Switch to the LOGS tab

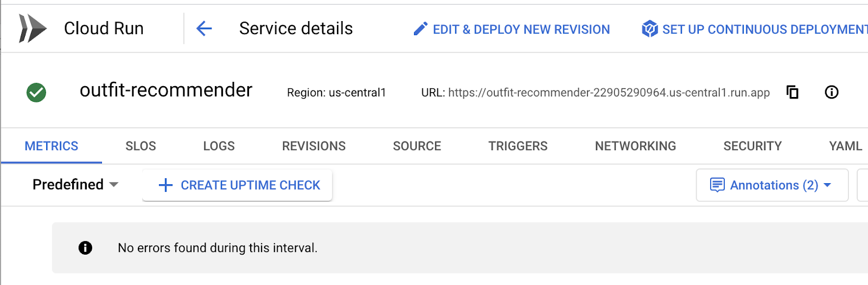[x=219, y=146]
